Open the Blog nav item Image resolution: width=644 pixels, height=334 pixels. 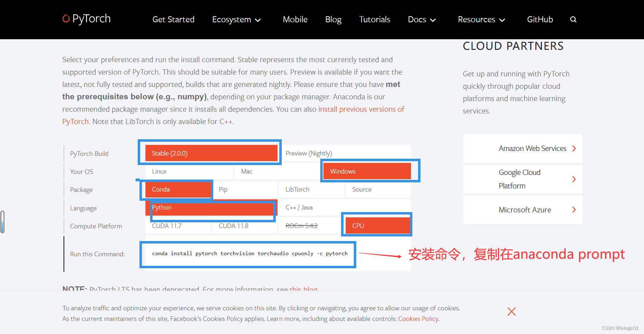(333, 19)
